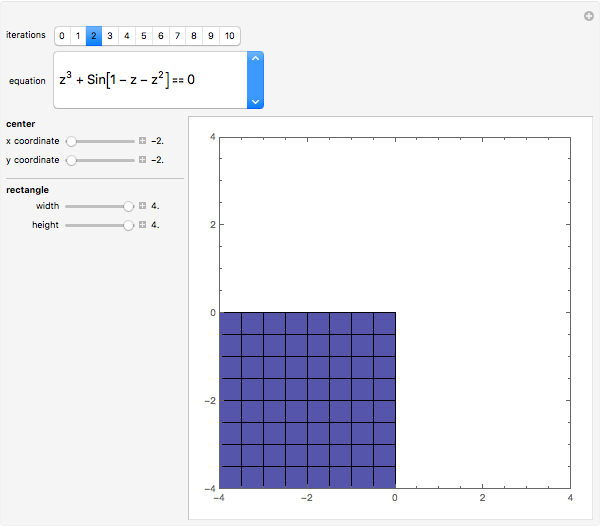Select iterations value 3

click(x=110, y=36)
